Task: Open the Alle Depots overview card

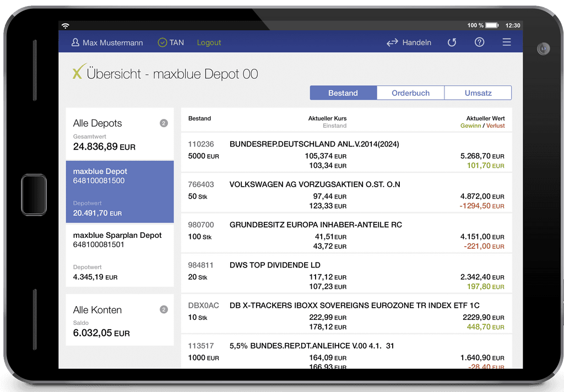Action: (x=120, y=134)
